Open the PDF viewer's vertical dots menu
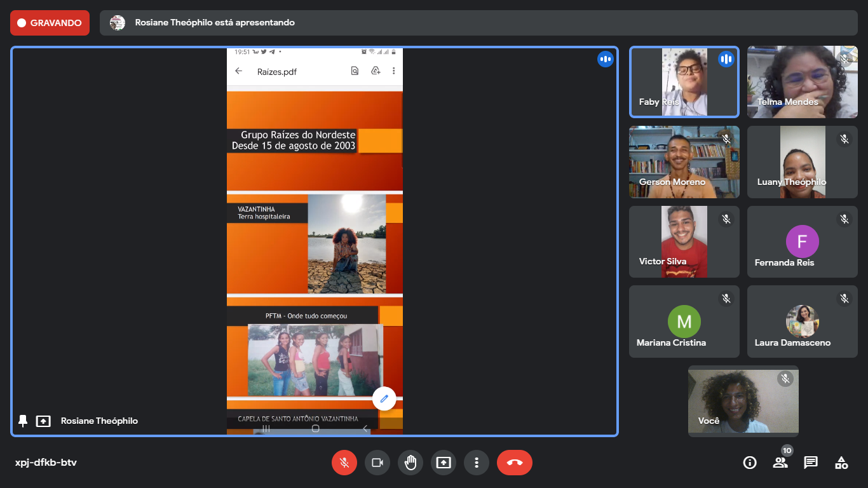The image size is (868, 488). 393,71
